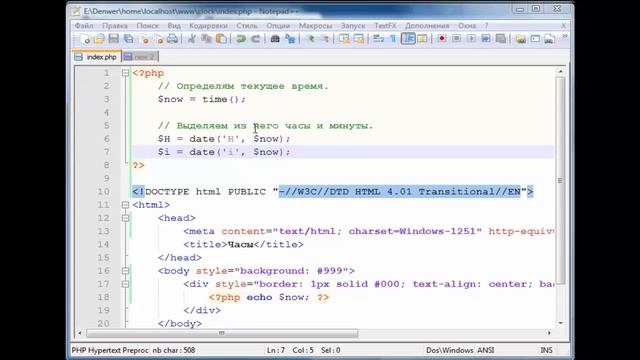Close the current document via toolbar icon

[x=144, y=39]
